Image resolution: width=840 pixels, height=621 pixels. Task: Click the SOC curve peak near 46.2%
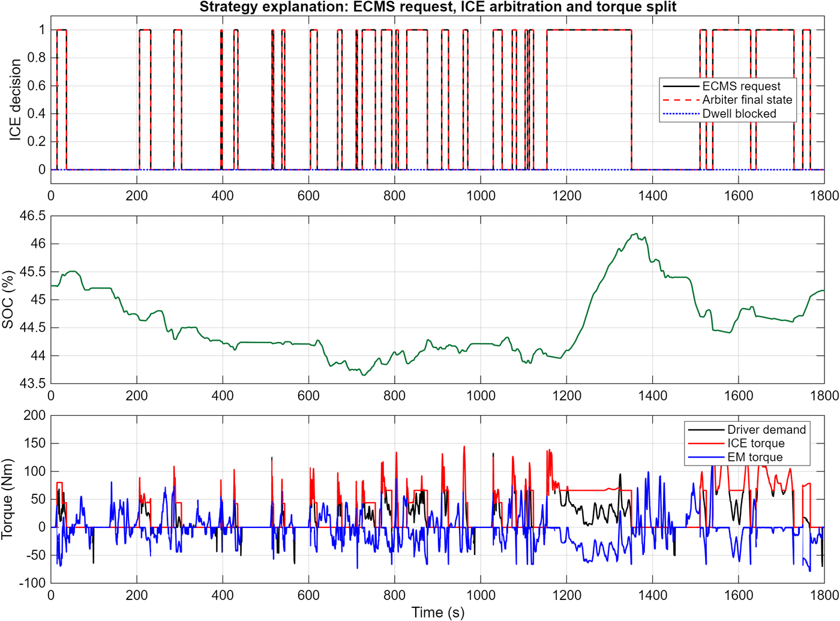pyautogui.click(x=636, y=234)
